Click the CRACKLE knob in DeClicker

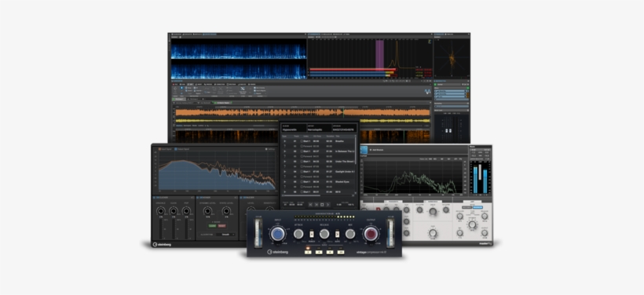click(160, 211)
